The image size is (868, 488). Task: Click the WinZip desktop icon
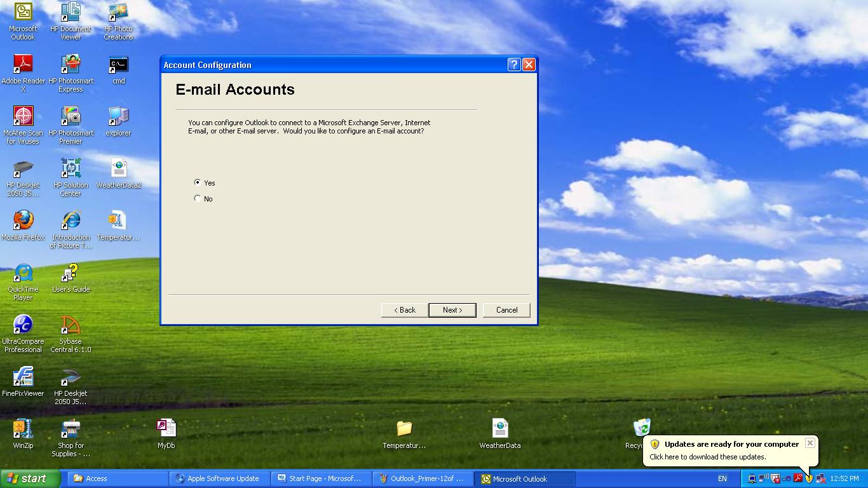23,429
